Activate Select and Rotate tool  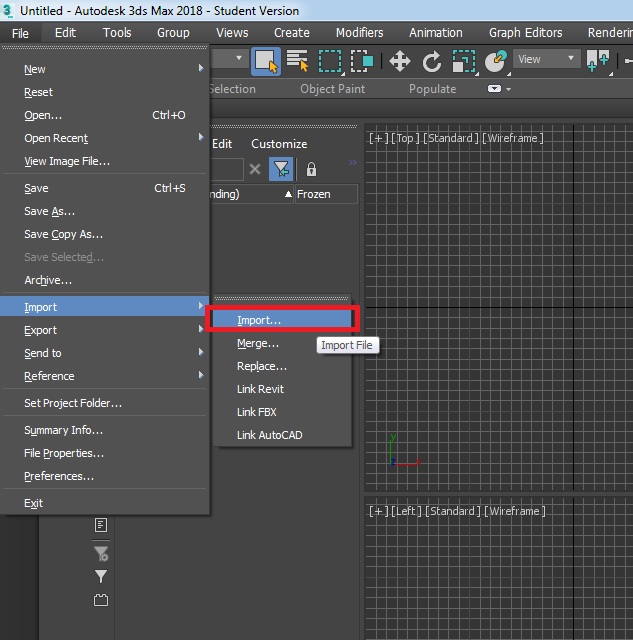[431, 62]
